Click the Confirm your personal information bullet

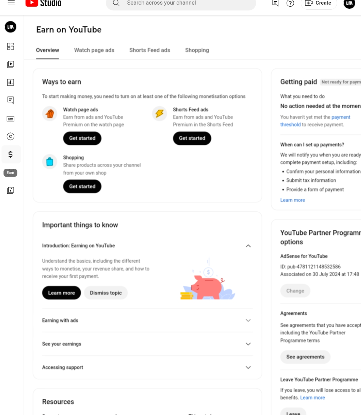coord(323,171)
